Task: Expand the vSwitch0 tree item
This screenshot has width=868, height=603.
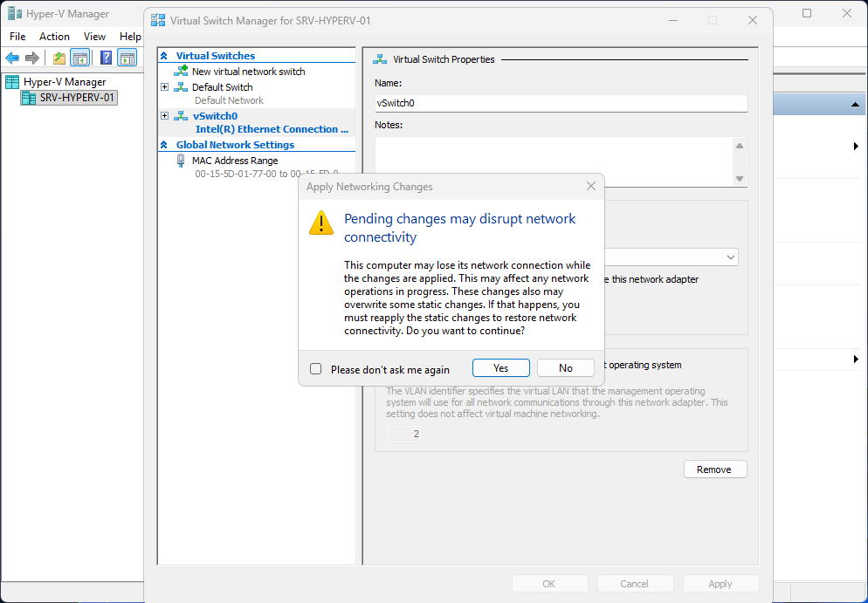Action: (x=164, y=115)
